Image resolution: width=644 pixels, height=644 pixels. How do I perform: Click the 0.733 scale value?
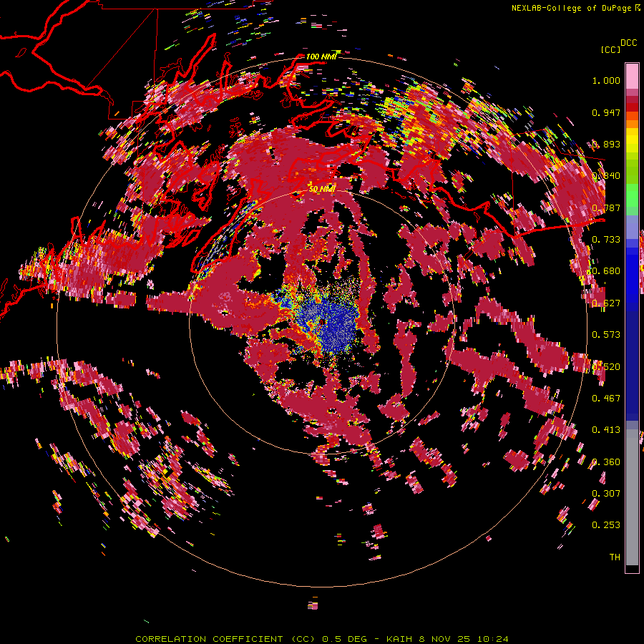click(x=606, y=240)
